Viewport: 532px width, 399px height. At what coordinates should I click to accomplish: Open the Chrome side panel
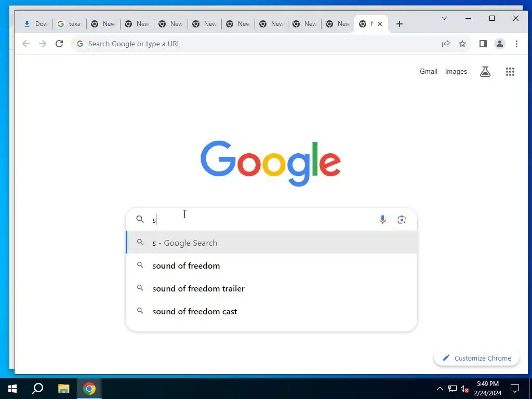[x=483, y=44]
